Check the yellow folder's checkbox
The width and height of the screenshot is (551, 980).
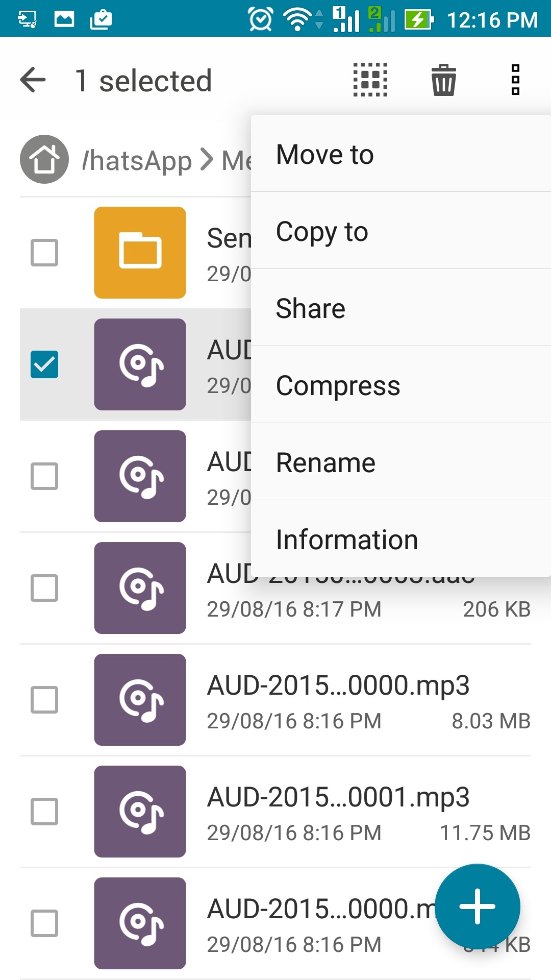(44, 253)
